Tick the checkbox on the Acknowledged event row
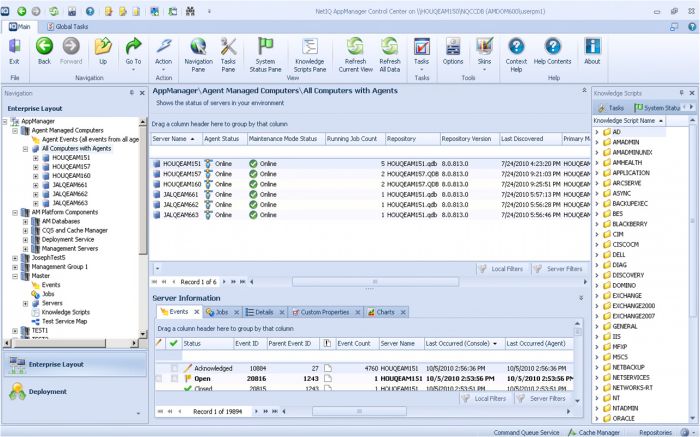This screenshot has width=700, height=437. [174, 368]
